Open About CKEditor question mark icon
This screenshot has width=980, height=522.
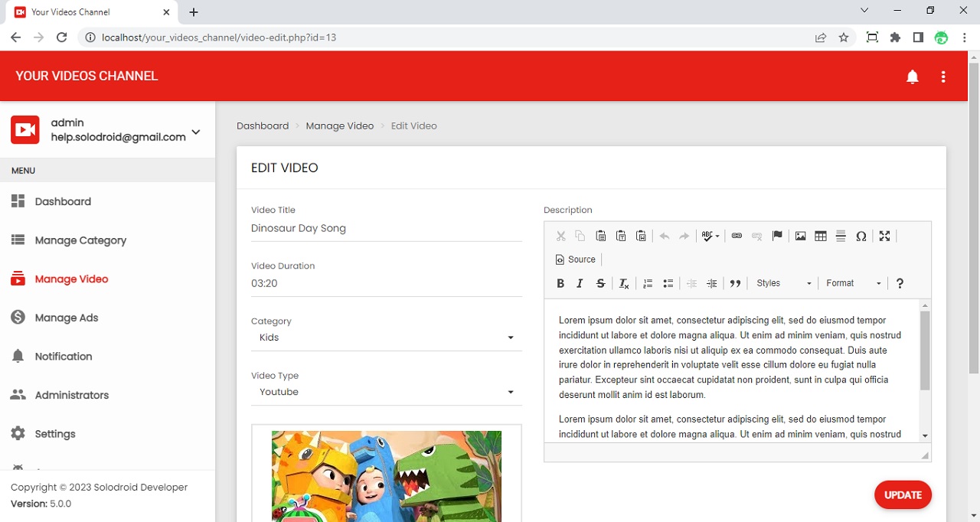900,283
